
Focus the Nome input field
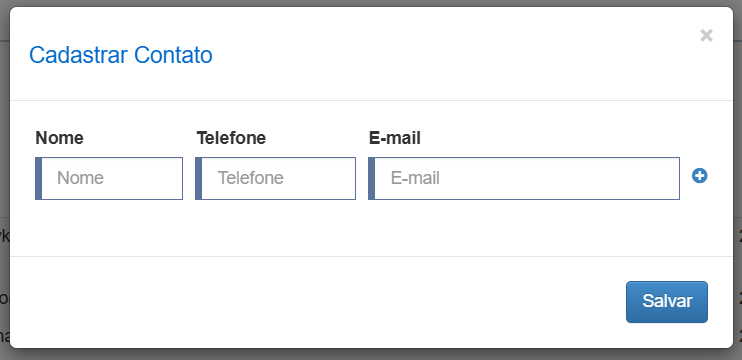tap(109, 178)
